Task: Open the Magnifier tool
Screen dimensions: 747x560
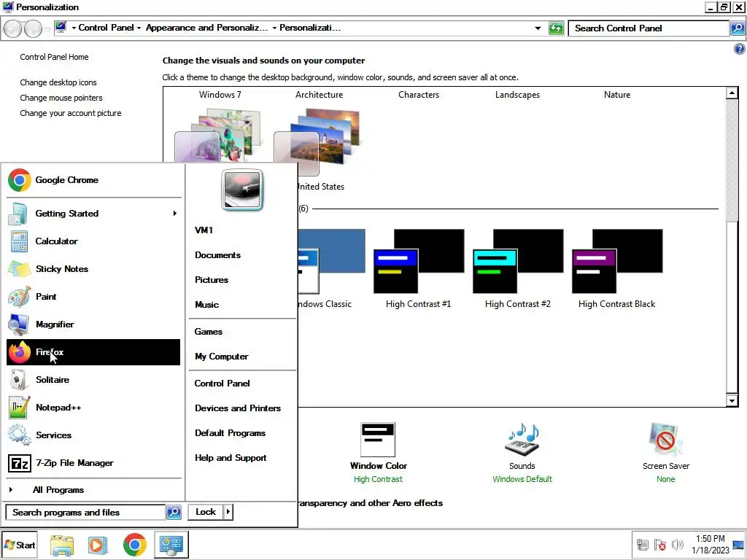Action: [x=93, y=324]
